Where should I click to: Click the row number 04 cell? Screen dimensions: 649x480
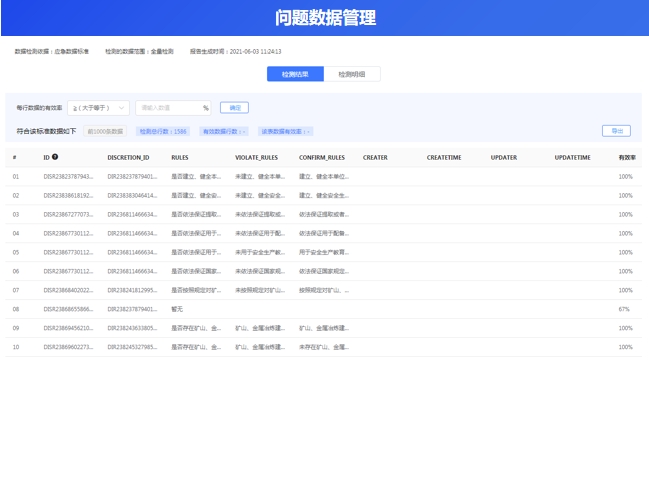[16, 233]
